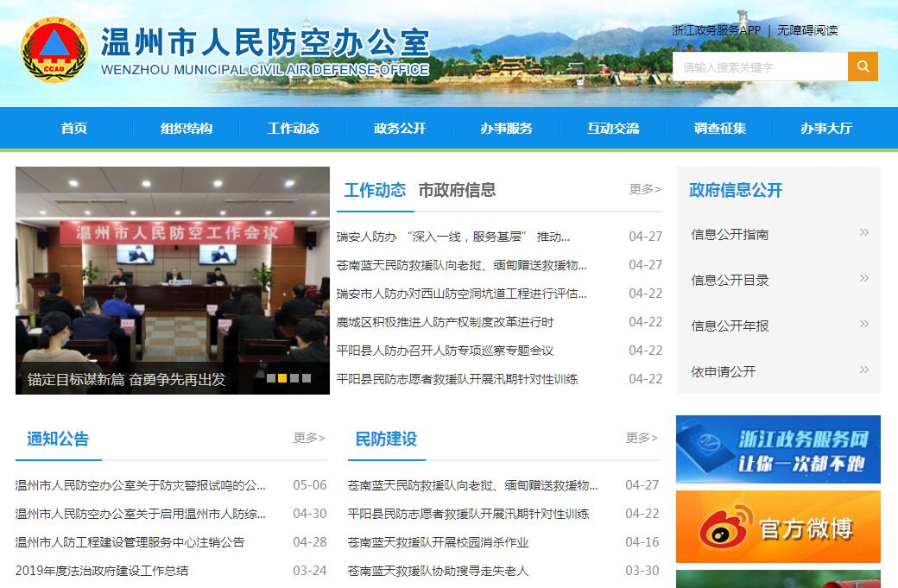898x588 pixels.
Task: Expand 信息公开指南 using its chevron arrow
Action: [863, 233]
